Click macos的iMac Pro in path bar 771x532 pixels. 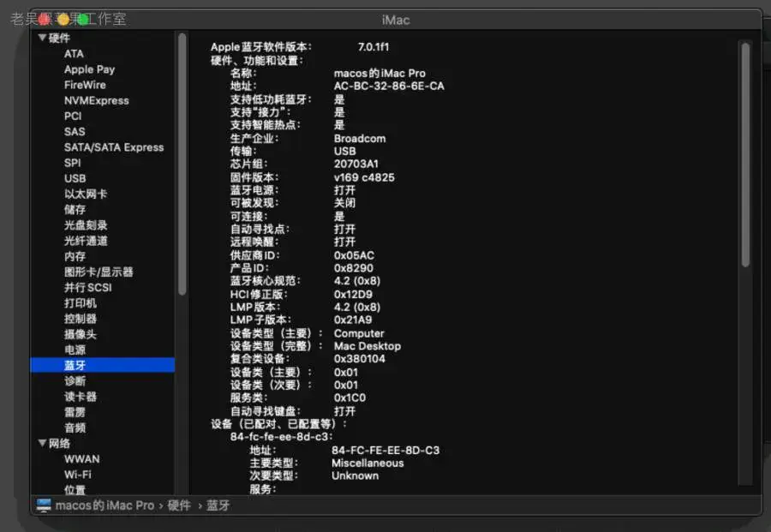105,505
